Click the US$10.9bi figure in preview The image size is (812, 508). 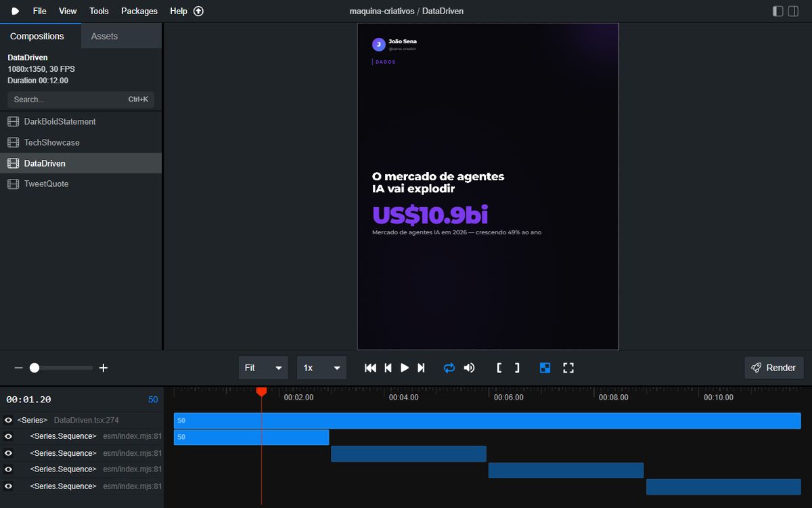430,215
